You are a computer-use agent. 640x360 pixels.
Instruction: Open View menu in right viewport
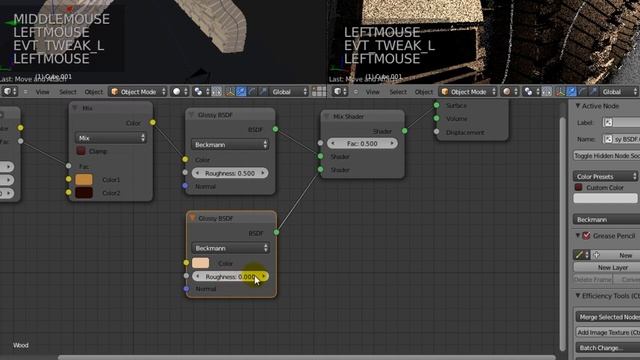tap(373, 92)
